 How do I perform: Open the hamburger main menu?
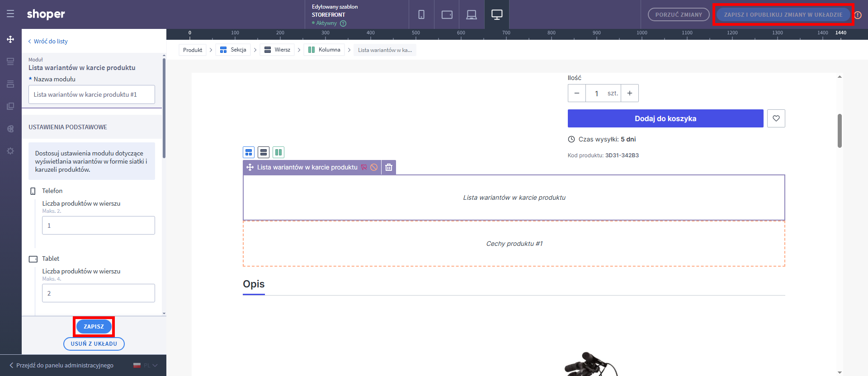10,14
